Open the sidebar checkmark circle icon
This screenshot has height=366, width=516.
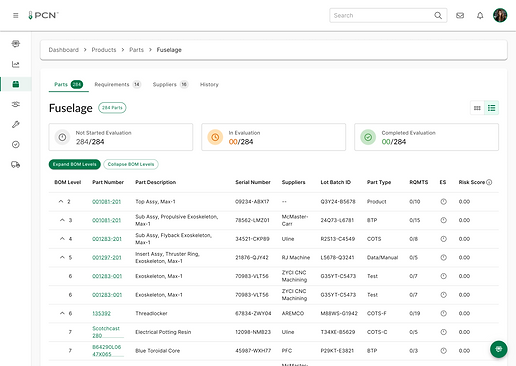click(16, 144)
